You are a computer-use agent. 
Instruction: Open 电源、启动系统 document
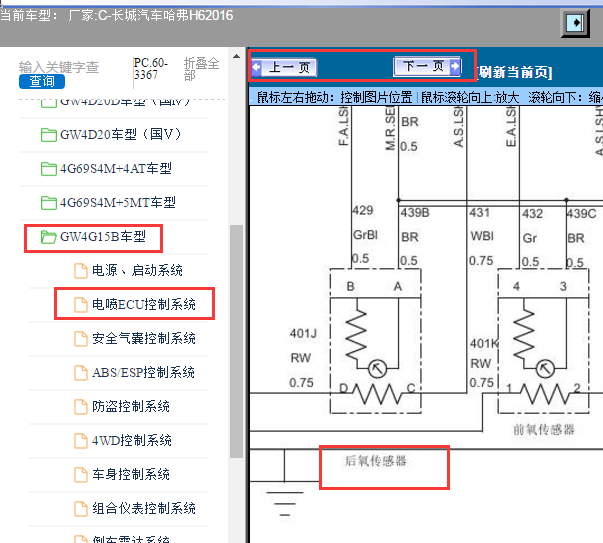[x=137, y=270]
